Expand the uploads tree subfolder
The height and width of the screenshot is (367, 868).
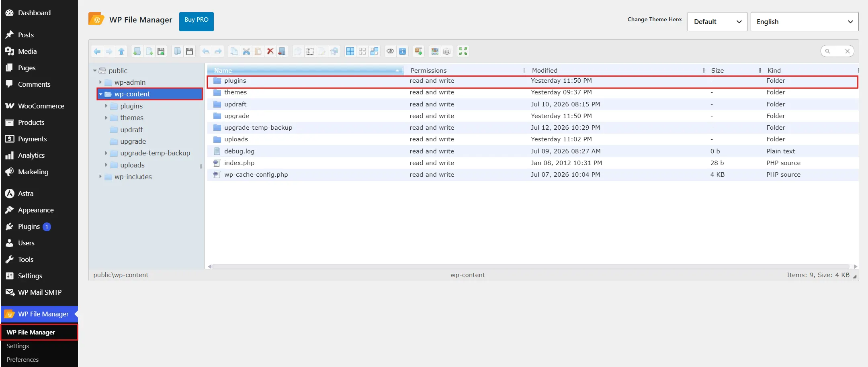point(106,165)
